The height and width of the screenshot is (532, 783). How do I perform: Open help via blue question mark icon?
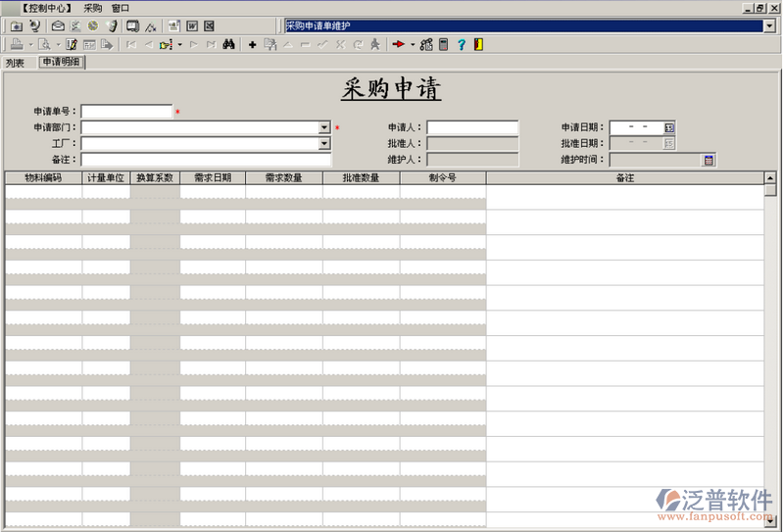tap(461, 45)
